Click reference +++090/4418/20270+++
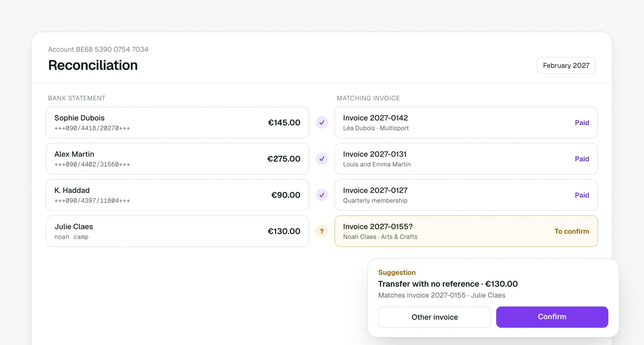This screenshot has height=345, width=644. [x=92, y=128]
